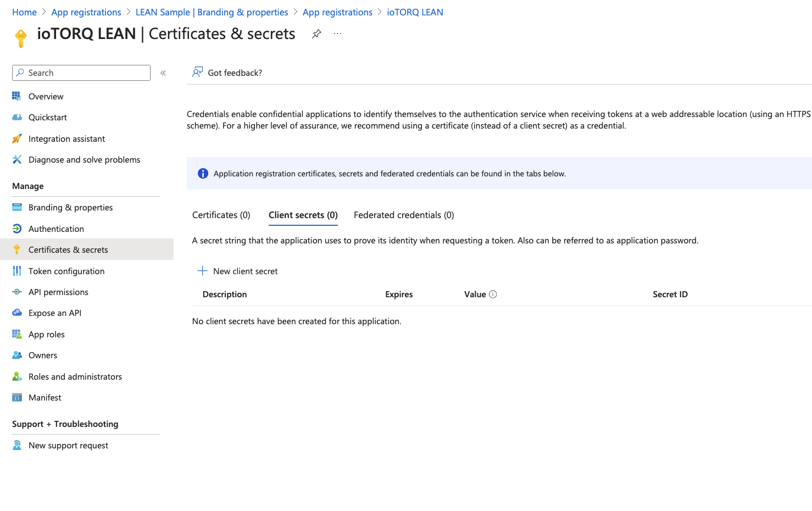Viewport: 812px width, 511px height.
Task: Click the Support + Troubleshooting section heading
Action: click(65, 424)
